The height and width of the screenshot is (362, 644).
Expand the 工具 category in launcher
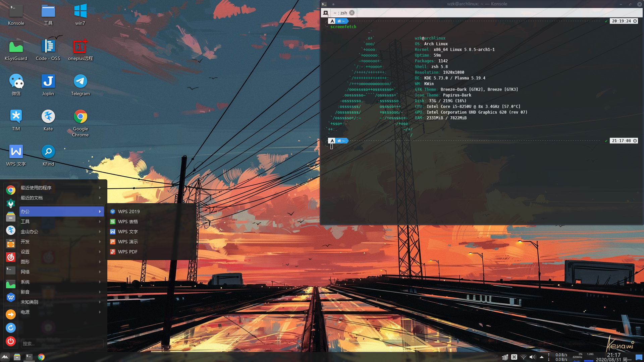[61, 222]
